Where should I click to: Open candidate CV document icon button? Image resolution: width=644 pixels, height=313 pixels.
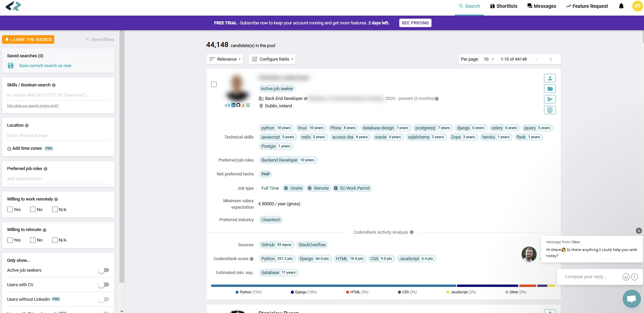550,110
